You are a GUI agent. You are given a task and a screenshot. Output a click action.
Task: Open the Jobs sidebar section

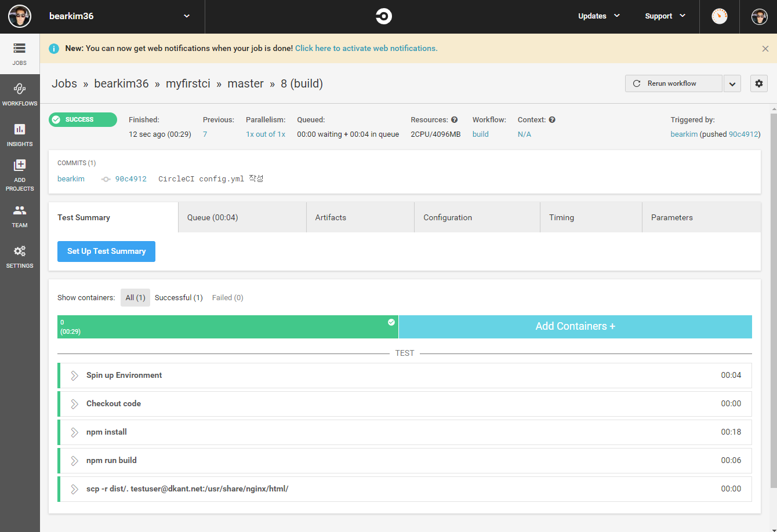tap(20, 54)
